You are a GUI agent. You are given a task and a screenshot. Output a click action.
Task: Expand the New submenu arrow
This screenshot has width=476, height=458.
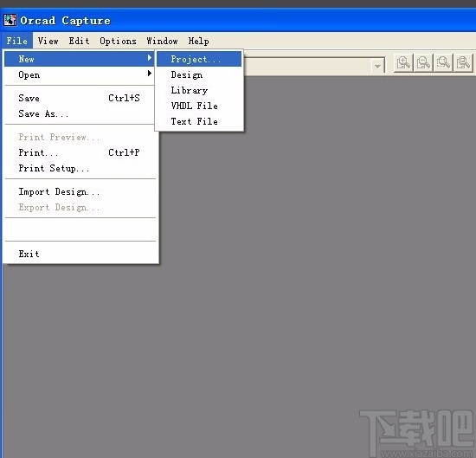pyautogui.click(x=150, y=58)
